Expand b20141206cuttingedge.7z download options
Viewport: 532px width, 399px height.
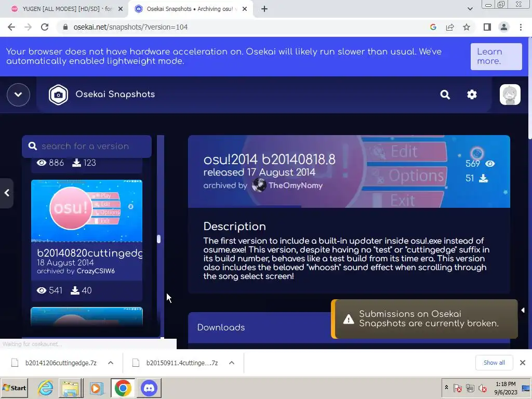tap(111, 363)
